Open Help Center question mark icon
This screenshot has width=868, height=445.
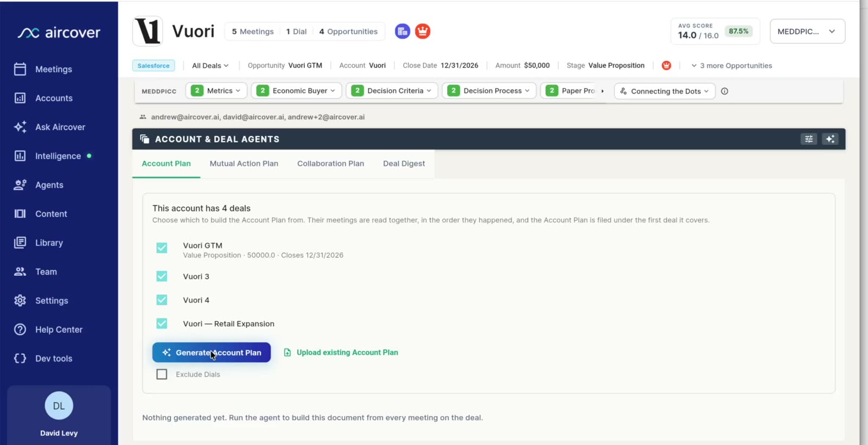pyautogui.click(x=20, y=329)
